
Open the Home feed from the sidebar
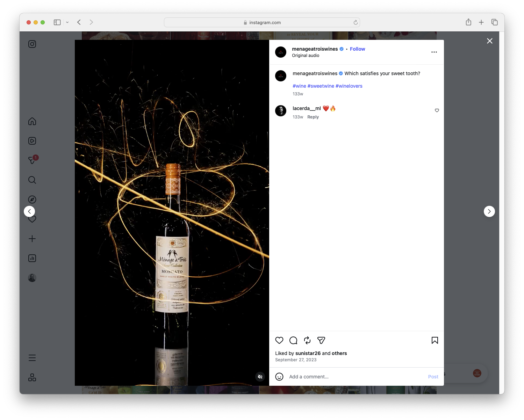(32, 121)
